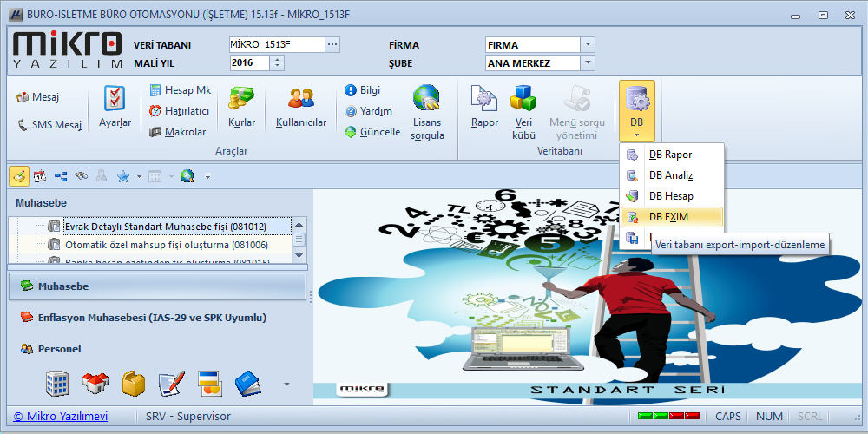Open the office building module icon
Viewport: 868px width, 434px height.
(56, 383)
